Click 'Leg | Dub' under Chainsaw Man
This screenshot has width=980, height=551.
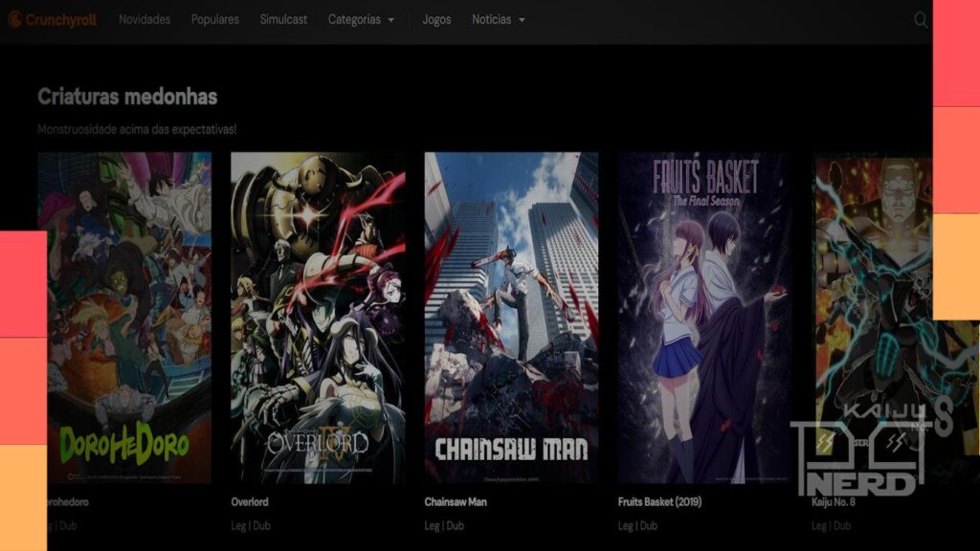click(444, 526)
